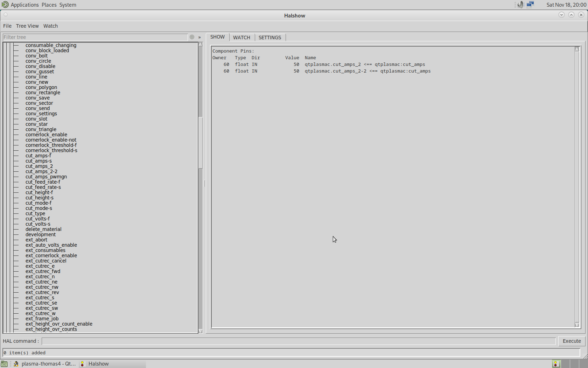Click the '0 item(s) added' status text
This screenshot has width=588, height=368.
24,353
